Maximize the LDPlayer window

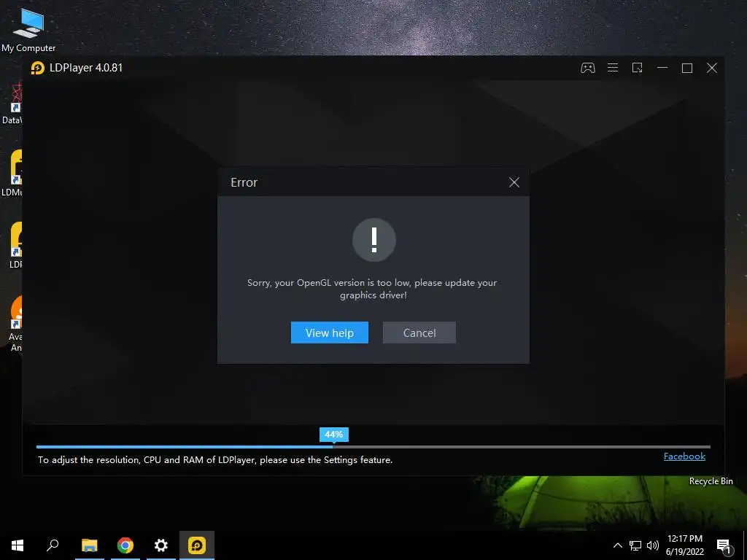687,68
